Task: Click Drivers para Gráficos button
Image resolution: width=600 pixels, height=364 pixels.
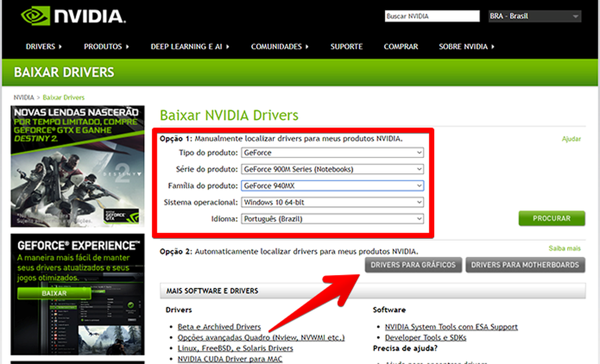Action: pos(413,265)
